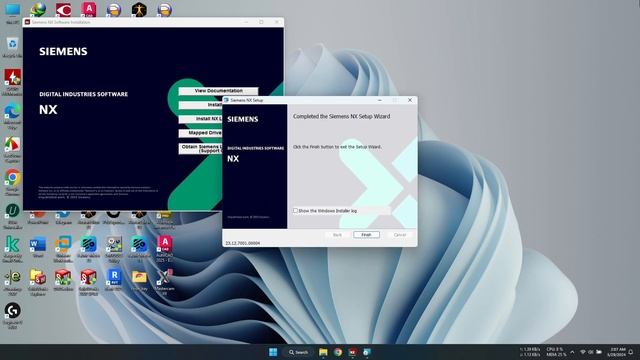Open Recycle Bin desktop icon

click(x=12, y=47)
